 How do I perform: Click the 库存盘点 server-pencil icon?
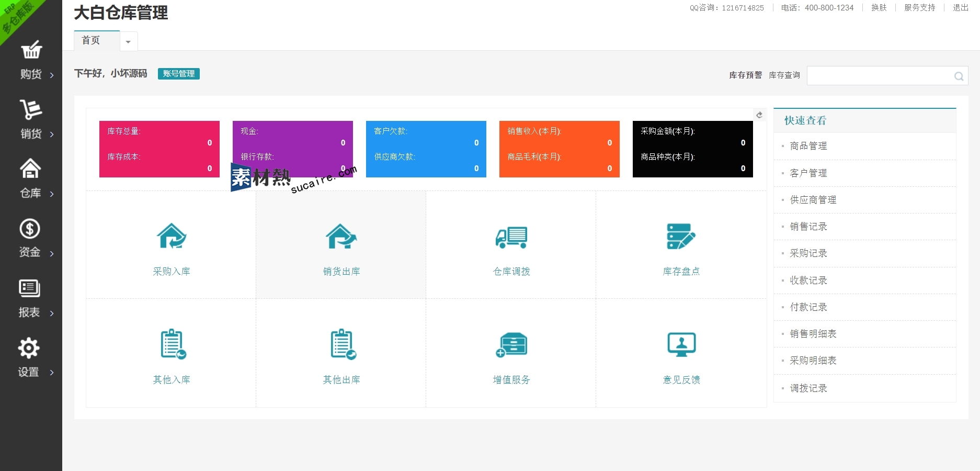click(681, 236)
